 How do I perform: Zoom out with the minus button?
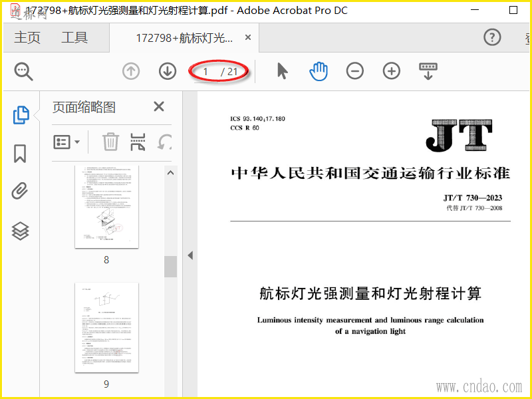(x=355, y=71)
